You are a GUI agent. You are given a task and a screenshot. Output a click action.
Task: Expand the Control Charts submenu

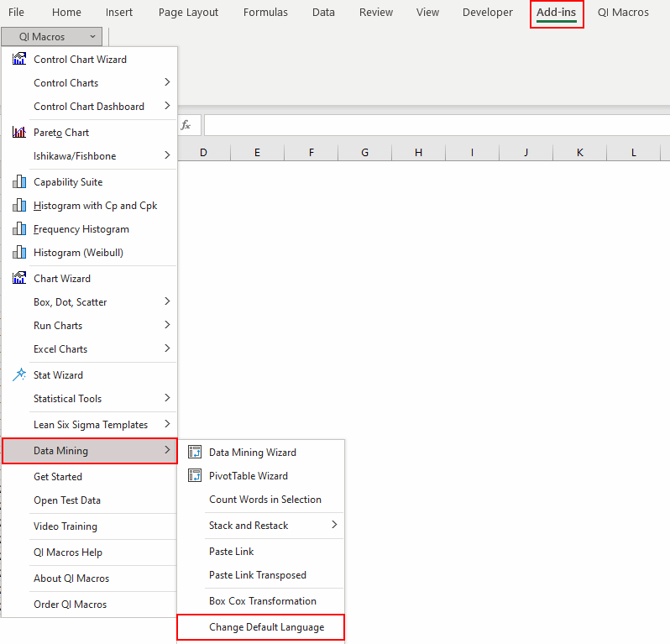[90, 83]
